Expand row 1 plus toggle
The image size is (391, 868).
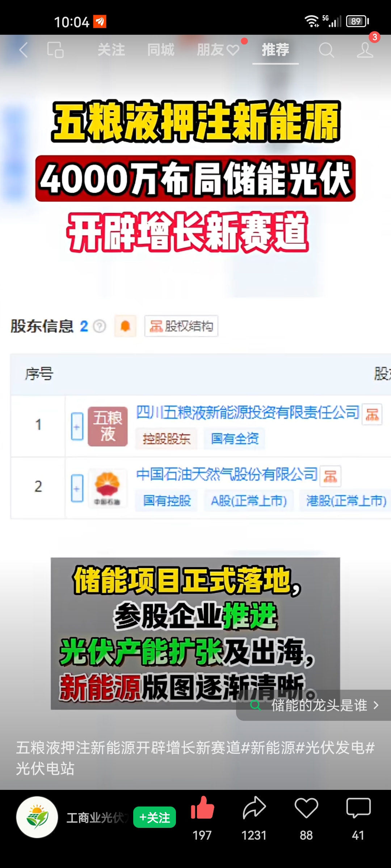pos(77,426)
